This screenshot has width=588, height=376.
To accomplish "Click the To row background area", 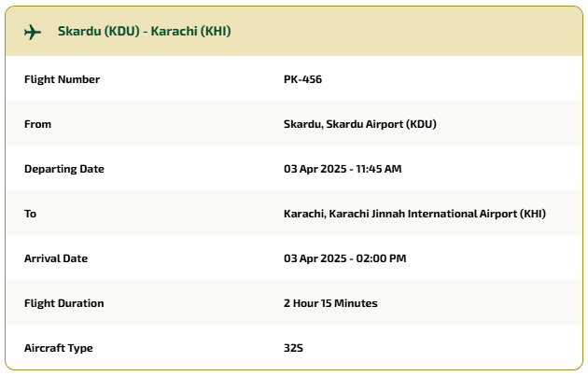I will pos(294,214).
